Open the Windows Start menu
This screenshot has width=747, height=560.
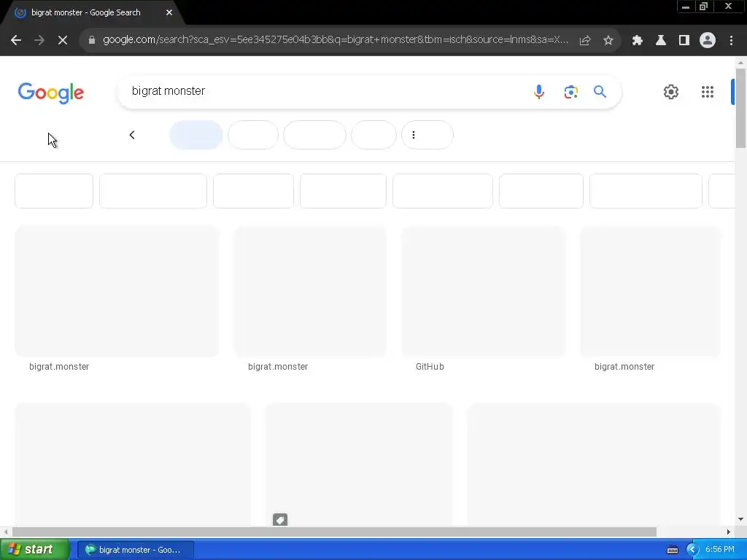[34, 550]
